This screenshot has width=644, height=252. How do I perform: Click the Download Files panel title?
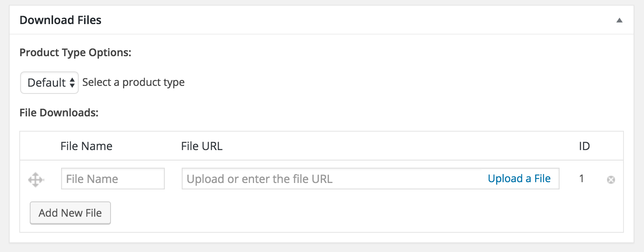click(x=60, y=20)
